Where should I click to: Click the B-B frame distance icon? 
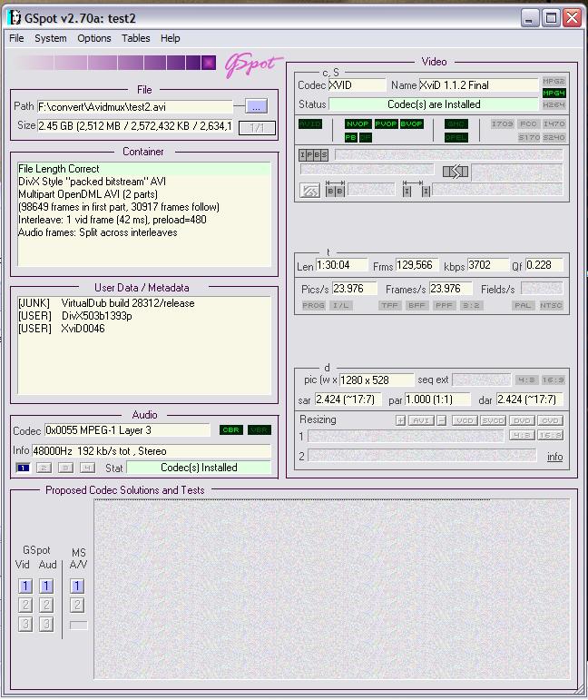coord(335,189)
